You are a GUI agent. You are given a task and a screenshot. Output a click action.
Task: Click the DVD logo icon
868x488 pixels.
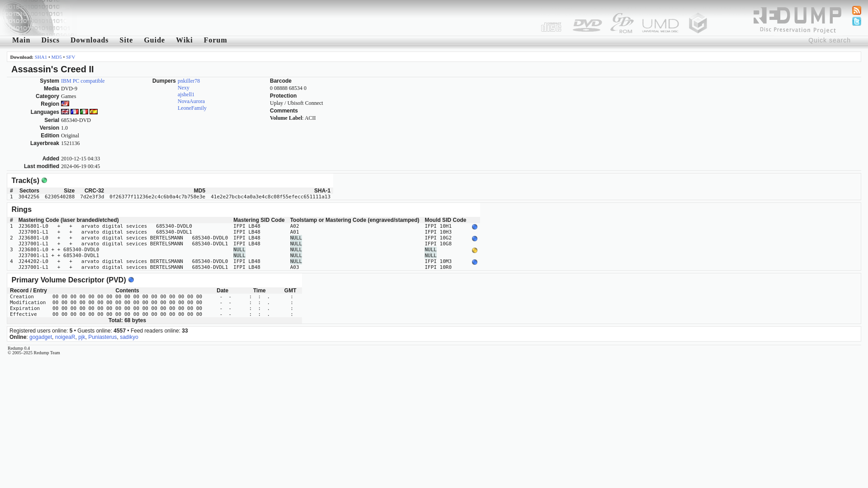[x=587, y=25]
